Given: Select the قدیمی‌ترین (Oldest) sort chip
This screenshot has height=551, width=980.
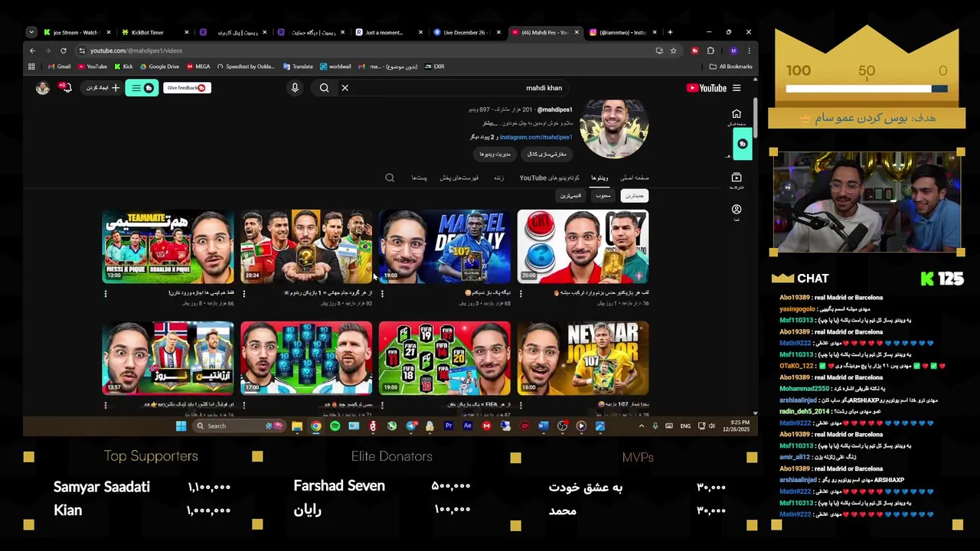Looking at the screenshot, I should pos(570,196).
